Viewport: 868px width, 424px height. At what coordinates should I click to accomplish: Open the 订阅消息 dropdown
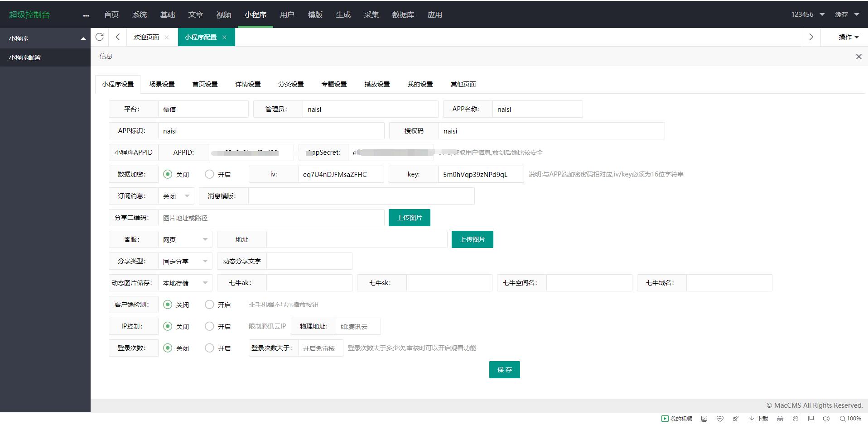coord(176,196)
